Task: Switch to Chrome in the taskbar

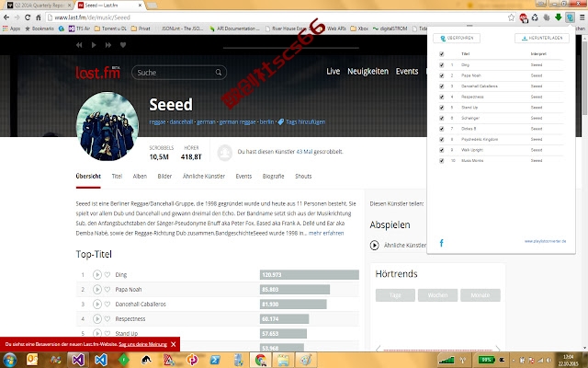Action: tap(260, 360)
